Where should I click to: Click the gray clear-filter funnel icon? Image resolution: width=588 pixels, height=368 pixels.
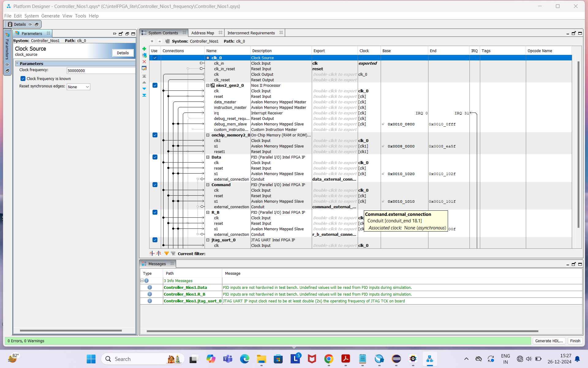click(x=173, y=254)
